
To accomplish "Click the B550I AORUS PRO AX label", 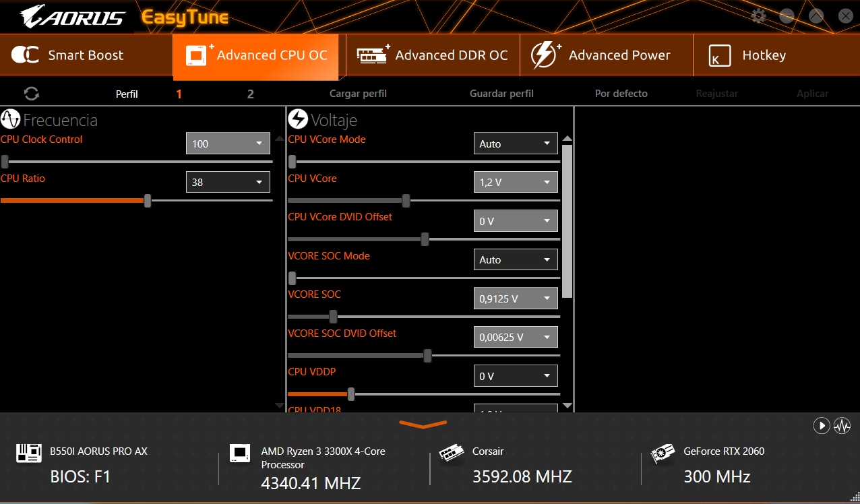I will coord(98,451).
